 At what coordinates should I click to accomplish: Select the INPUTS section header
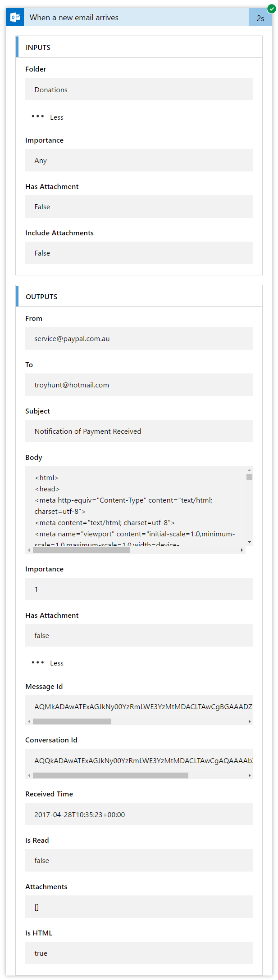click(x=139, y=47)
